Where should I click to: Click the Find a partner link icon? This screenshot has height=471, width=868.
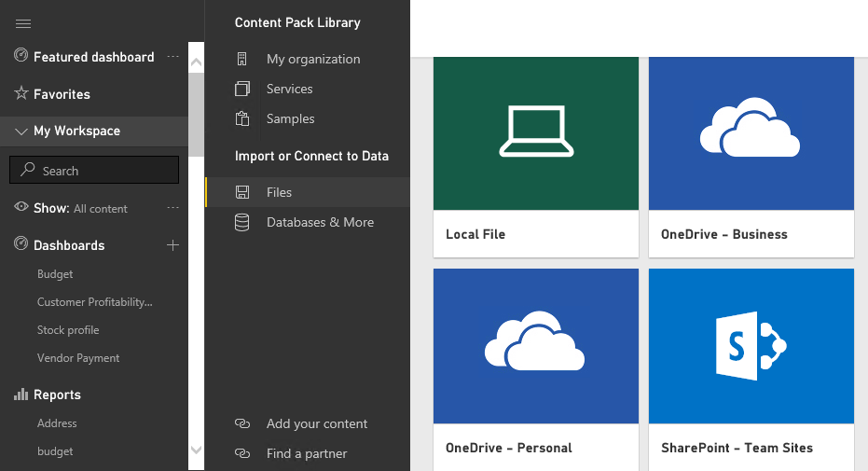(241, 453)
